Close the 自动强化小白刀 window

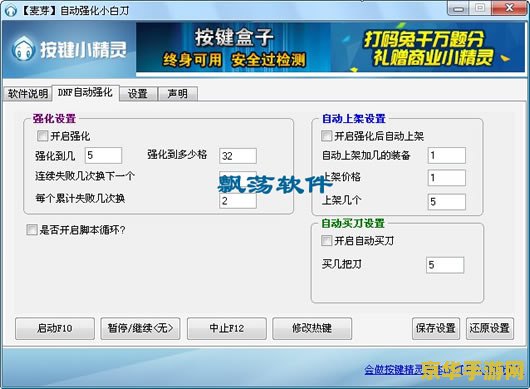(x=509, y=8)
